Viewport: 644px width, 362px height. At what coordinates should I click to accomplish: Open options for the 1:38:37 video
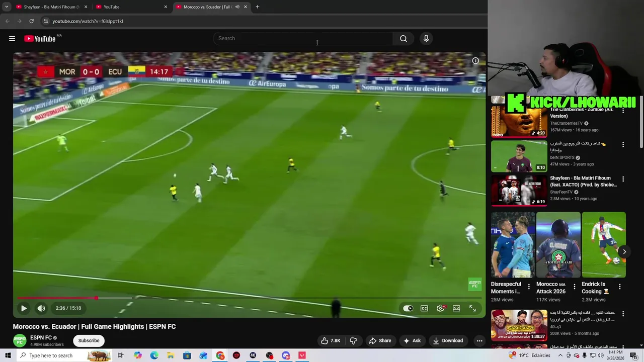pyautogui.click(x=623, y=314)
